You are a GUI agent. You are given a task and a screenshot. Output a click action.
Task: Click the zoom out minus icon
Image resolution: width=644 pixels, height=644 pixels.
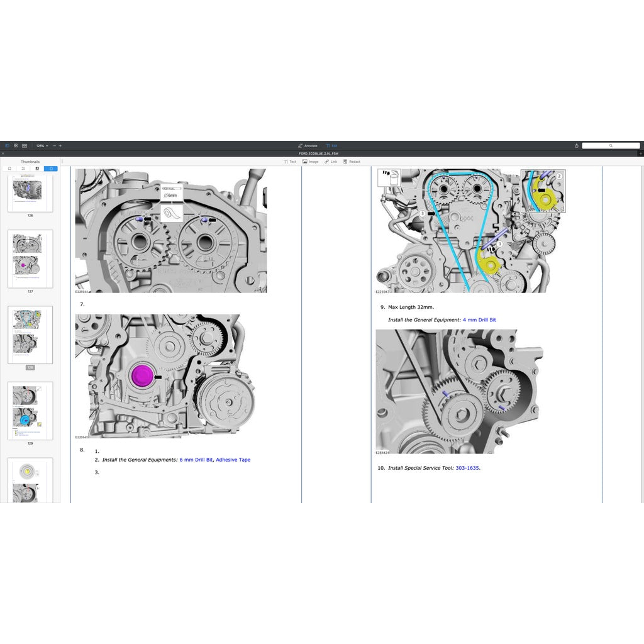click(x=54, y=146)
